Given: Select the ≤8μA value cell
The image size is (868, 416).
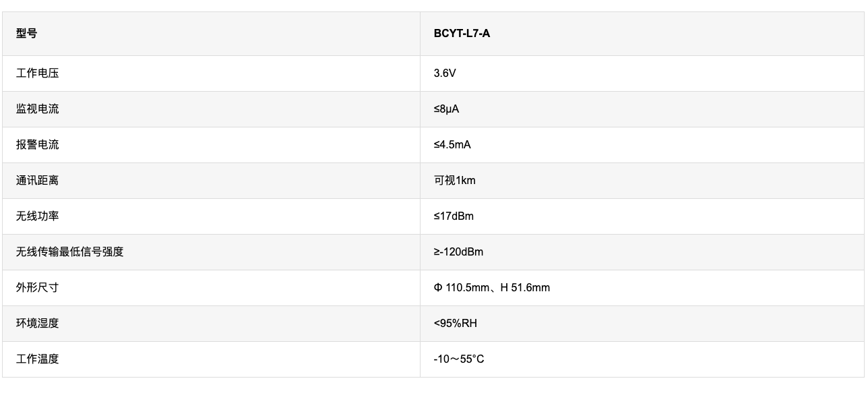Looking at the screenshot, I should (x=642, y=109).
